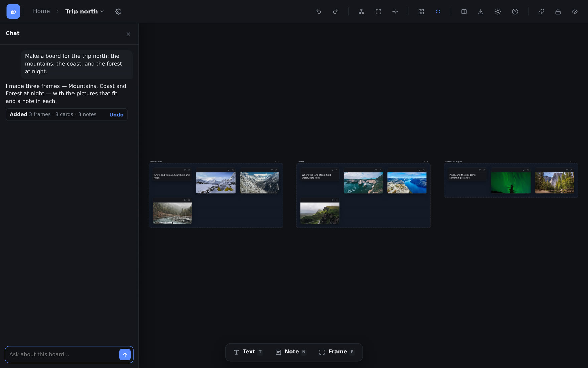Screen dimensions: 588x368
Task: Click diamond icon on grassy cliffs card
Action: pyautogui.click(x=332, y=200)
